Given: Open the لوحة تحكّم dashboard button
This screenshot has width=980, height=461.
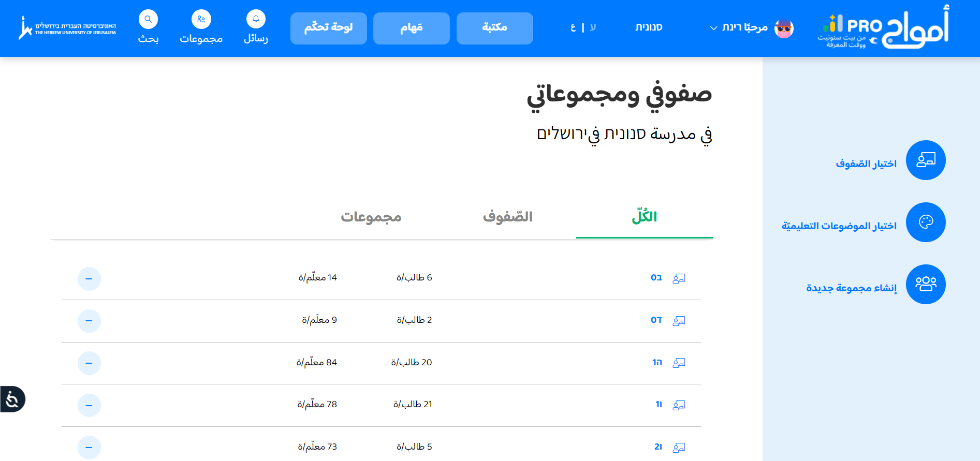Looking at the screenshot, I should pos(328,28).
